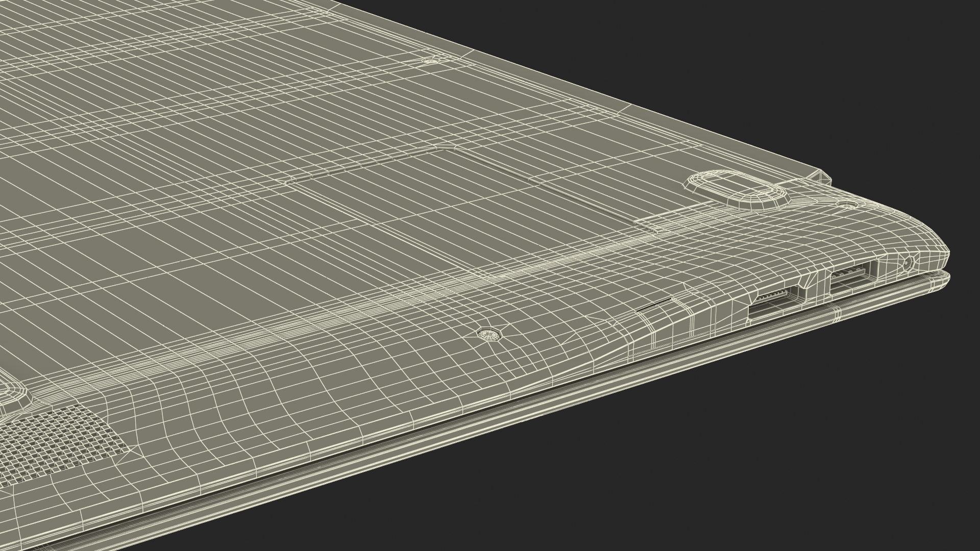Image resolution: width=980 pixels, height=551 pixels.
Task: Click the round audio jack at the corner
Action: click(908, 264)
